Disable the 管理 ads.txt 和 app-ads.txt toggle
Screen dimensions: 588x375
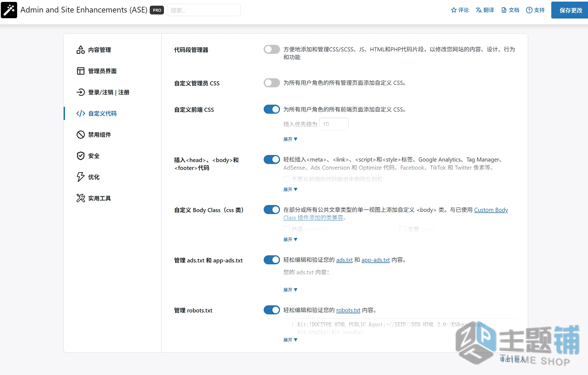tap(272, 260)
